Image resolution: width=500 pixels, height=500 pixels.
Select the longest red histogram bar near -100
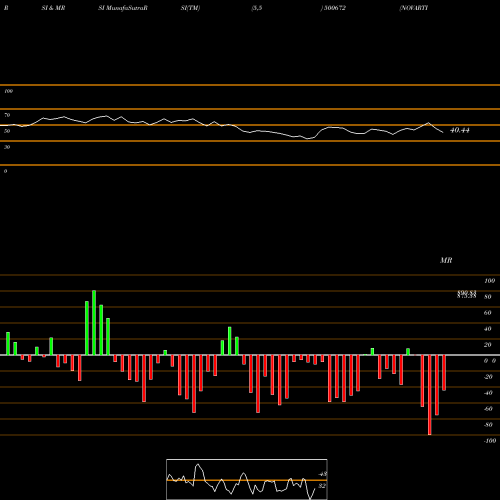coord(429,395)
